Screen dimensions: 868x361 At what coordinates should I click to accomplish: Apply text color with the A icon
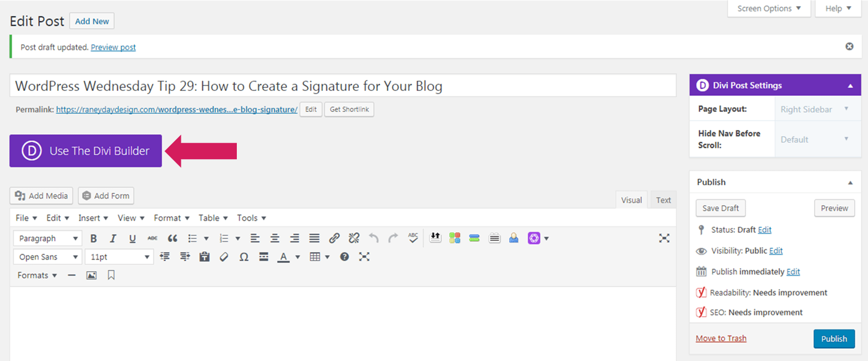283,257
